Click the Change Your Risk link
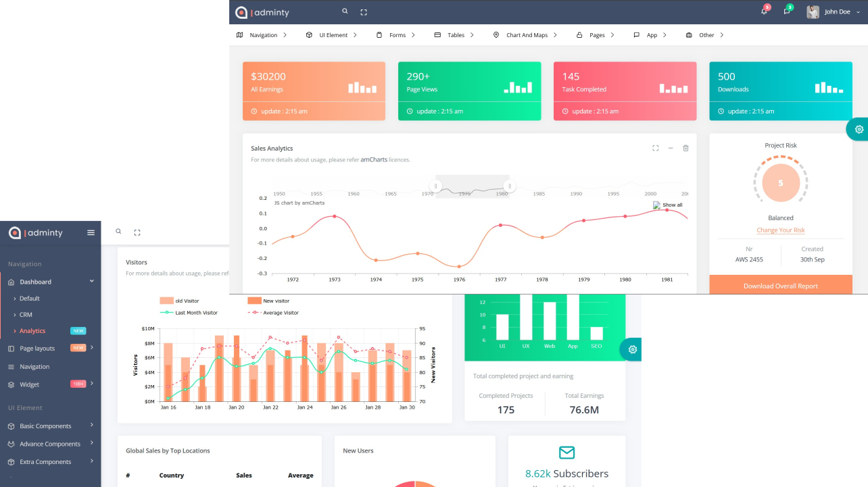Screen dimensions: 868x487 click(x=780, y=230)
